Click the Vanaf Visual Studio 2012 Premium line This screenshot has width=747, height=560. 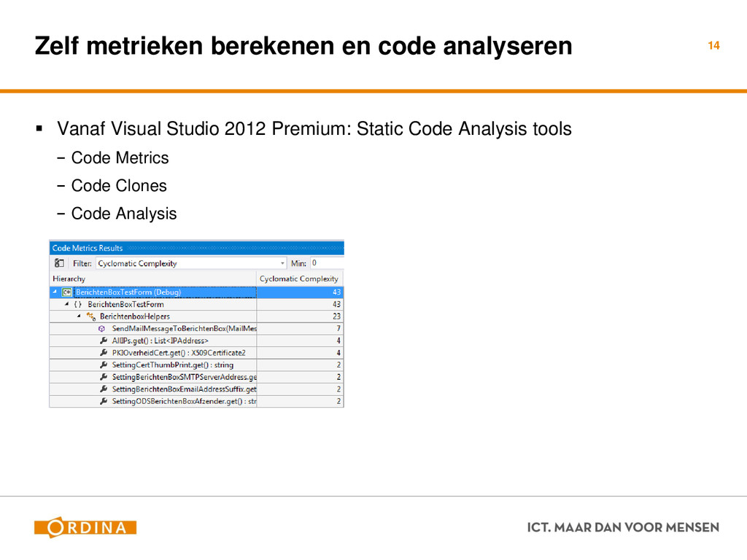(x=314, y=128)
